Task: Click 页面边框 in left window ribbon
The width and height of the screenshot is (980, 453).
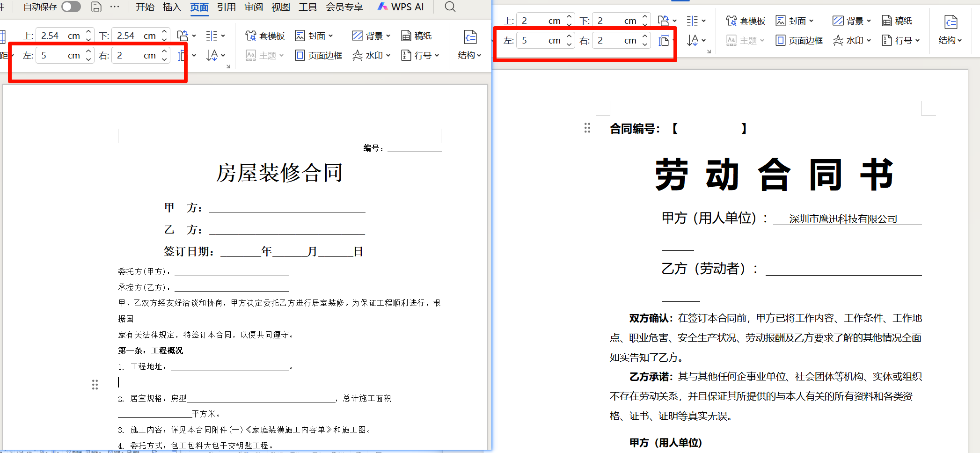Action: [318, 55]
